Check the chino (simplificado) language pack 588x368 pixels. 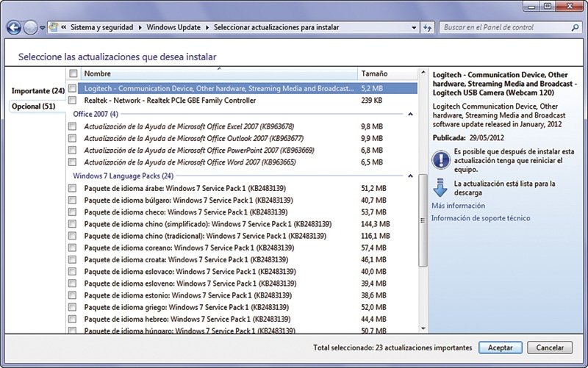[72, 224]
